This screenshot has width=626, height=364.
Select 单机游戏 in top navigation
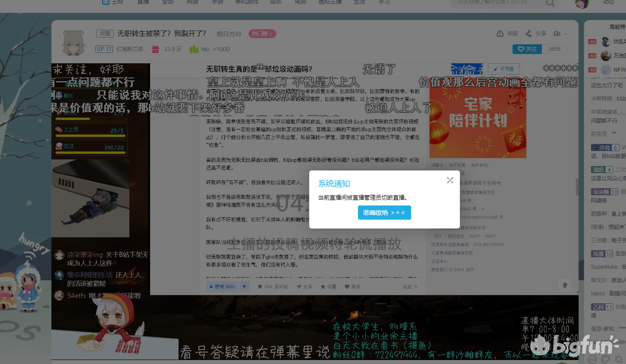[246, 2]
